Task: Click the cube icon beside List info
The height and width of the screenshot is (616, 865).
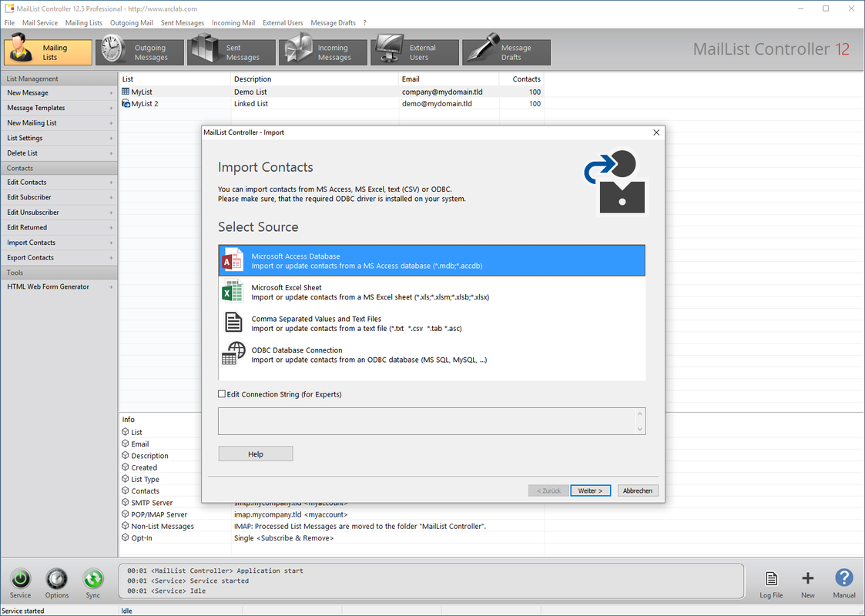Action: (x=126, y=432)
